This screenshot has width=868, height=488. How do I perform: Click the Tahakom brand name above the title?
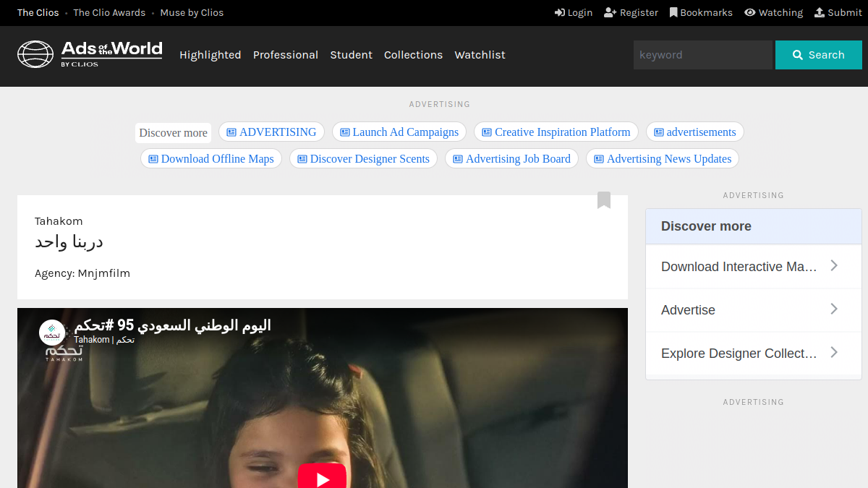[x=59, y=221]
